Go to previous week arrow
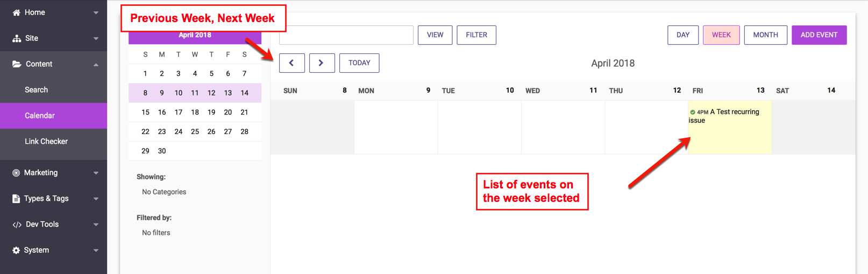868x274 pixels. [x=291, y=63]
